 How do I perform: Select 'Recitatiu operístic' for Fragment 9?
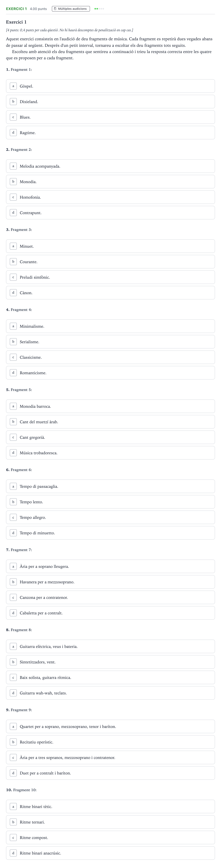(x=110, y=742)
